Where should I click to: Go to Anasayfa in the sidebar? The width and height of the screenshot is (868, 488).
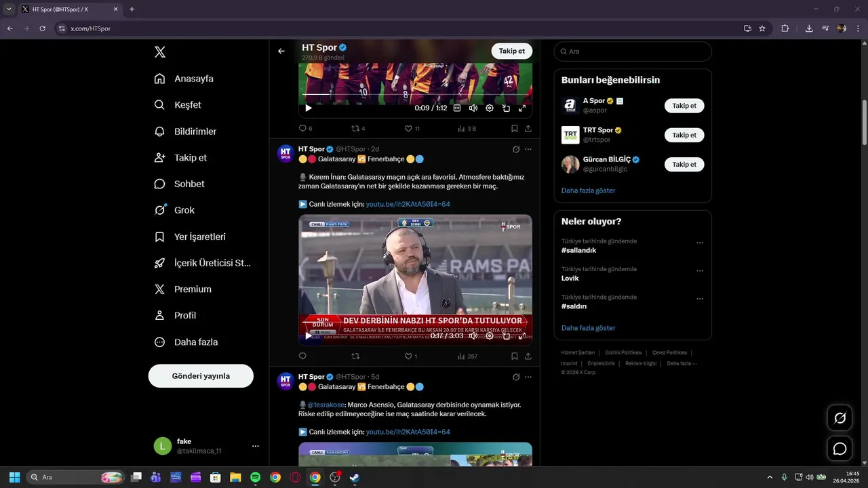click(x=184, y=79)
